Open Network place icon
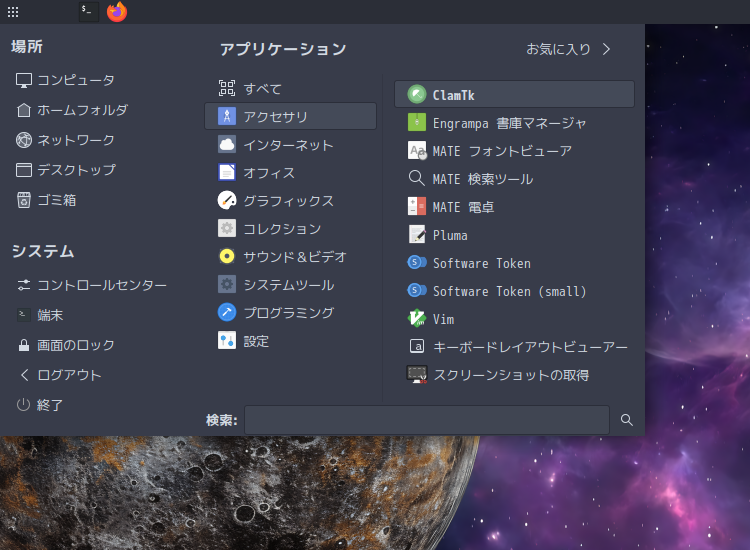The image size is (750, 550). pos(24,140)
